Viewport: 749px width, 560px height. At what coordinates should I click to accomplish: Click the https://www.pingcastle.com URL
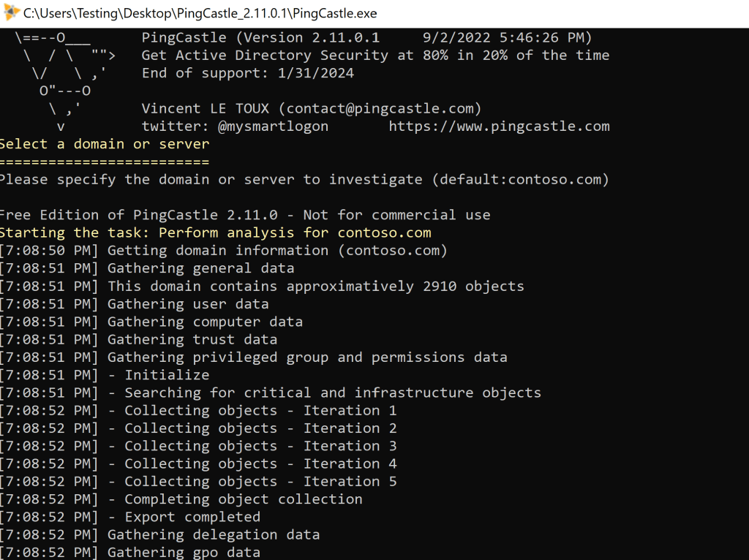click(499, 126)
